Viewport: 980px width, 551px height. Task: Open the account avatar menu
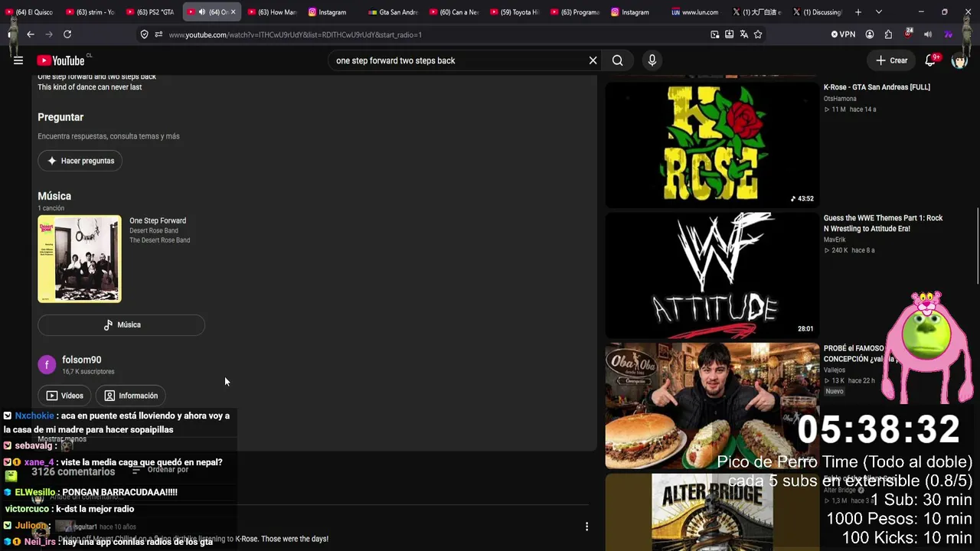click(959, 60)
